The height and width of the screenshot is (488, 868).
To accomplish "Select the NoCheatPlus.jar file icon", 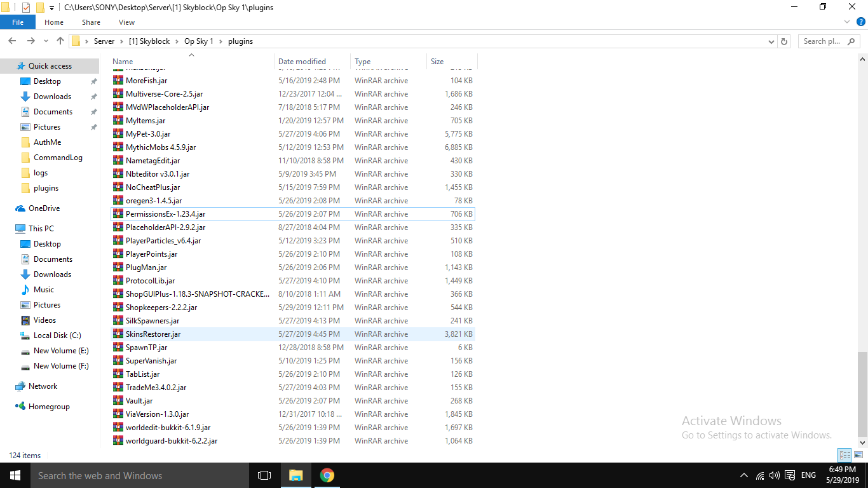I will 118,187.
